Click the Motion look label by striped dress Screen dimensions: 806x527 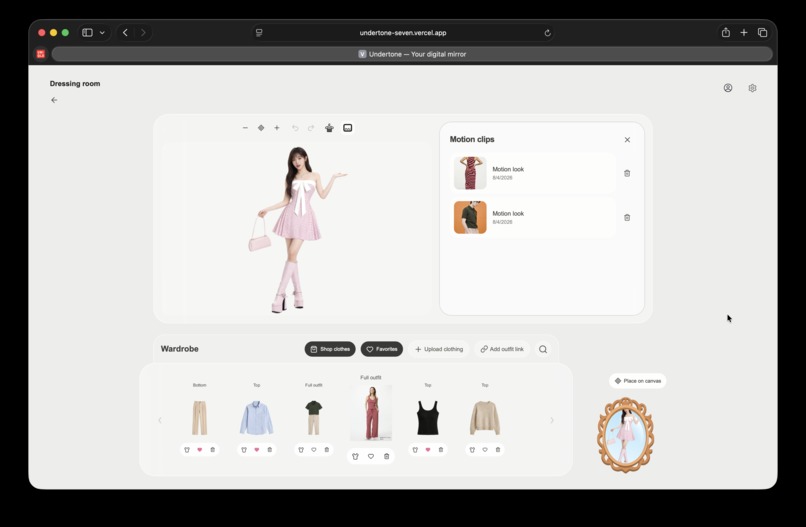pos(508,169)
